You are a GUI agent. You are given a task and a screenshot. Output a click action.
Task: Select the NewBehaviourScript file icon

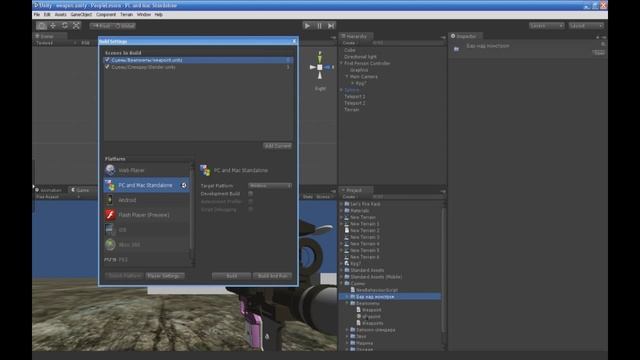click(353, 290)
